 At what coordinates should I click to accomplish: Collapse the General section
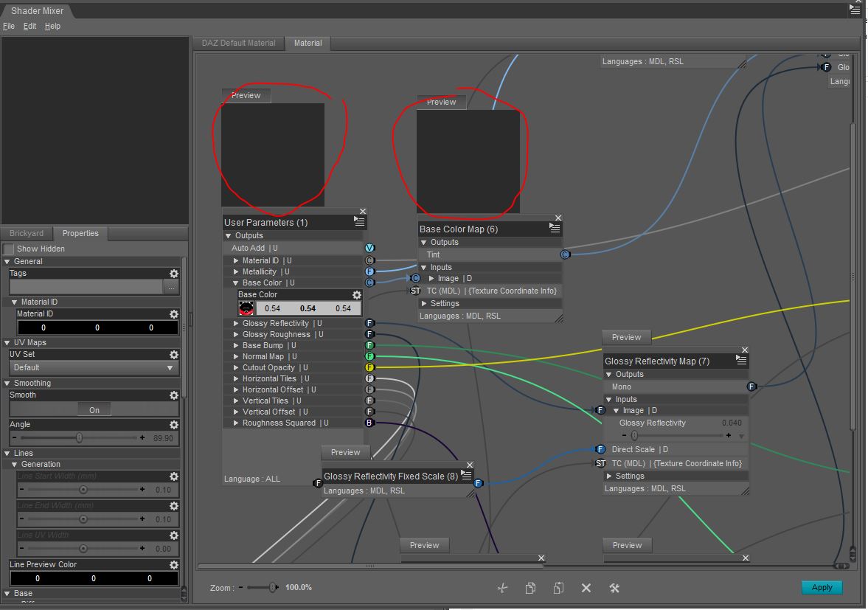(7, 261)
